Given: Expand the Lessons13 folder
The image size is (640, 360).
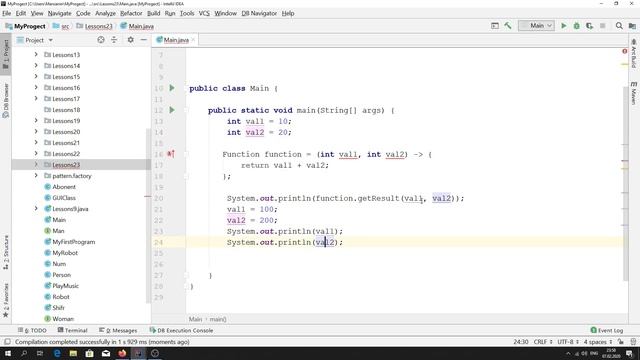Looking at the screenshot, I should tap(36, 54).
